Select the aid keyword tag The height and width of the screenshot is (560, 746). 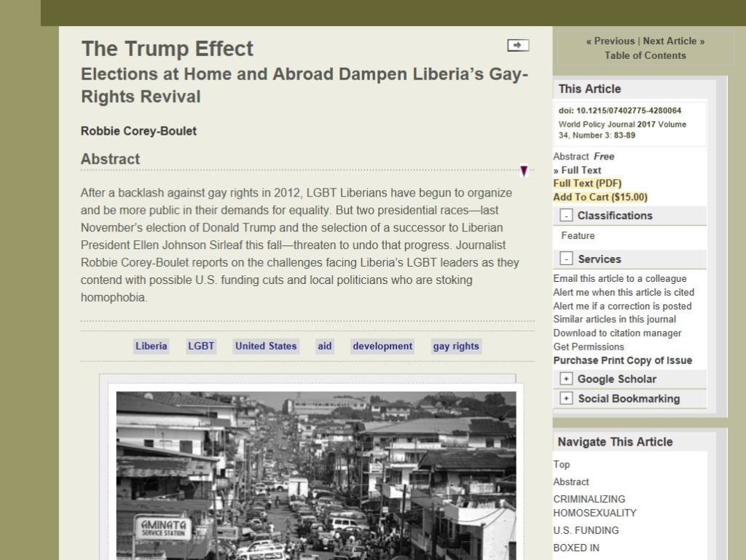324,346
